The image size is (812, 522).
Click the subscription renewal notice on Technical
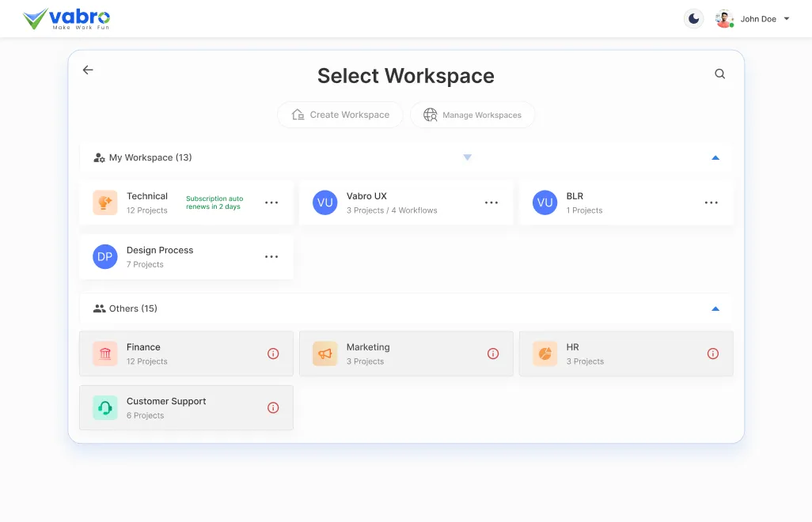click(214, 202)
